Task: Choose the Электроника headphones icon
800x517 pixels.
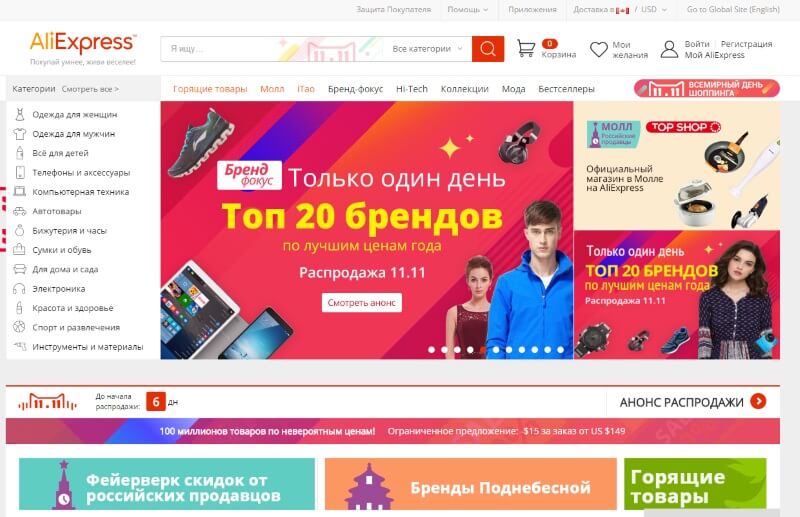Action: 19,289
